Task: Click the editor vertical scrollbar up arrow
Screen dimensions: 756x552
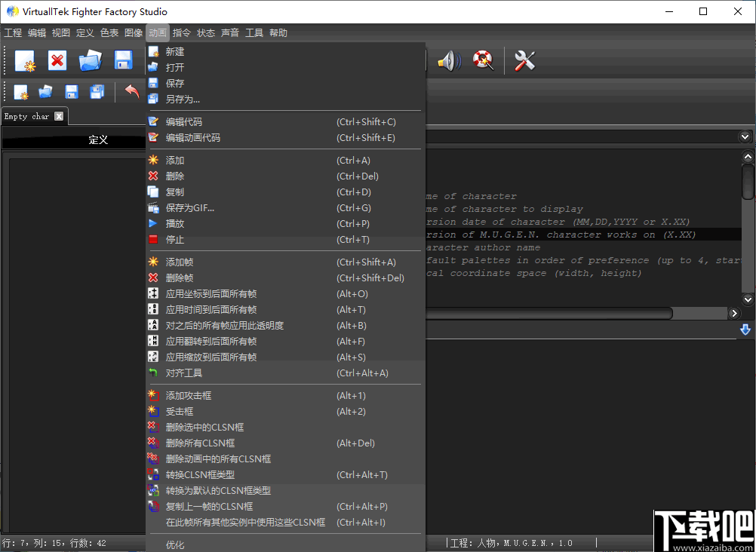Action: pyautogui.click(x=748, y=156)
